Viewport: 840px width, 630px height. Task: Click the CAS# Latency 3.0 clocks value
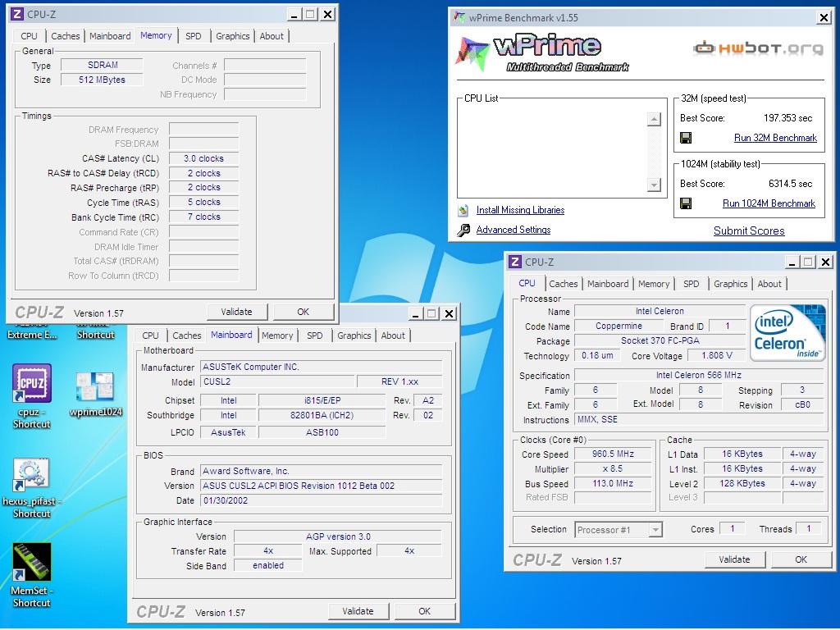[203, 158]
